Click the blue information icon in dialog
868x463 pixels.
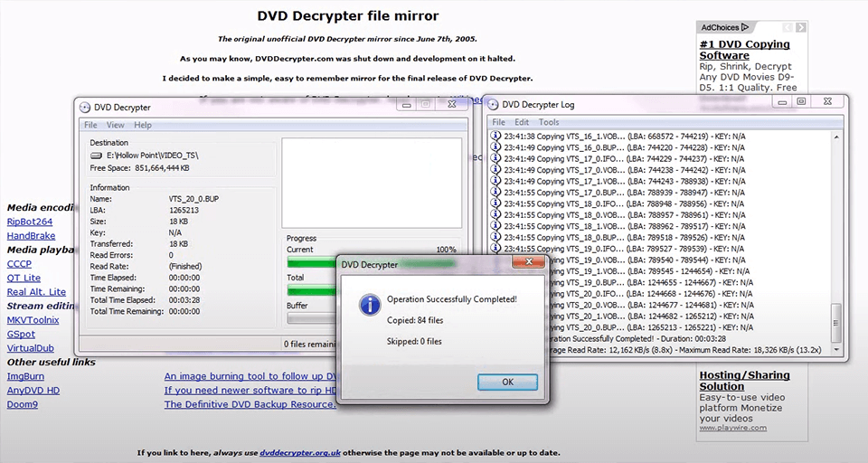[x=369, y=305]
